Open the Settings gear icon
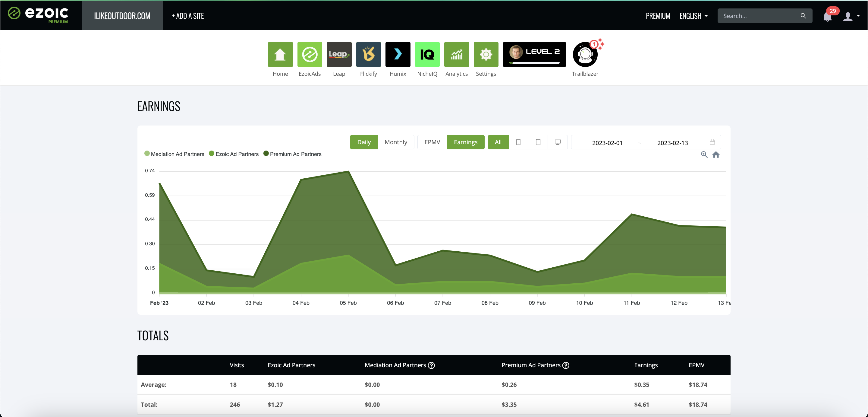 (486, 54)
